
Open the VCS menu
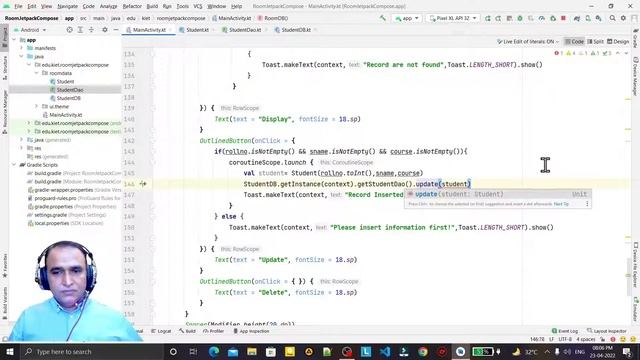pos(198,6)
